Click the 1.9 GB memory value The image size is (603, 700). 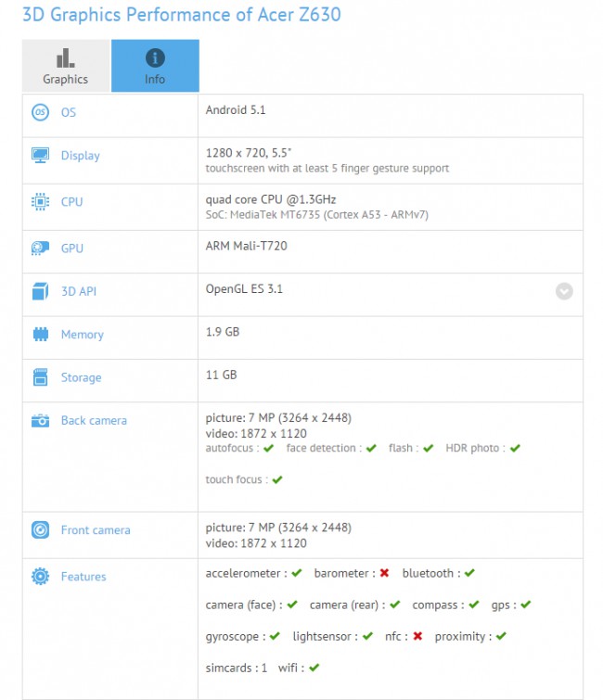coord(223,332)
